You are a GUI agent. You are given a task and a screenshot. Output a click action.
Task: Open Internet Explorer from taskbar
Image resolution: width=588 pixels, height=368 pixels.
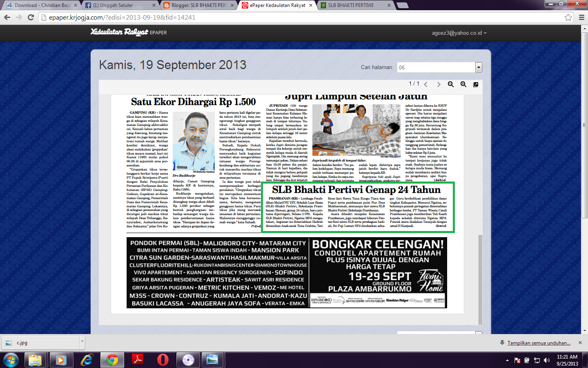pos(87,360)
